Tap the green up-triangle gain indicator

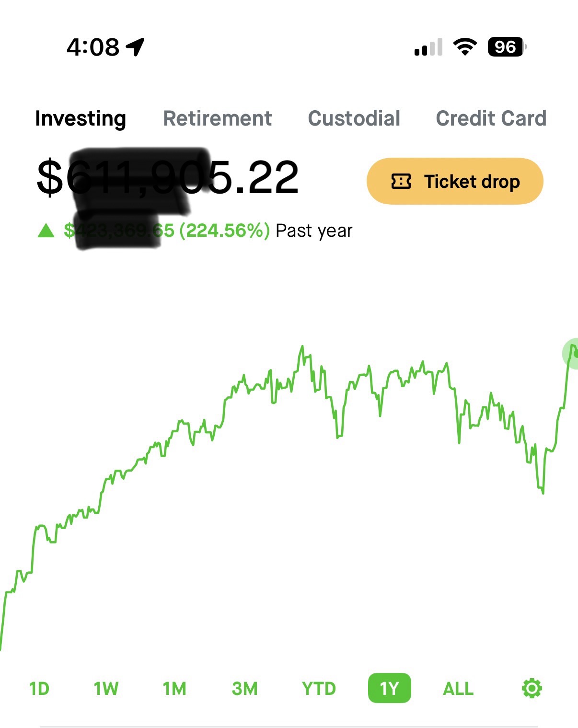(x=46, y=231)
